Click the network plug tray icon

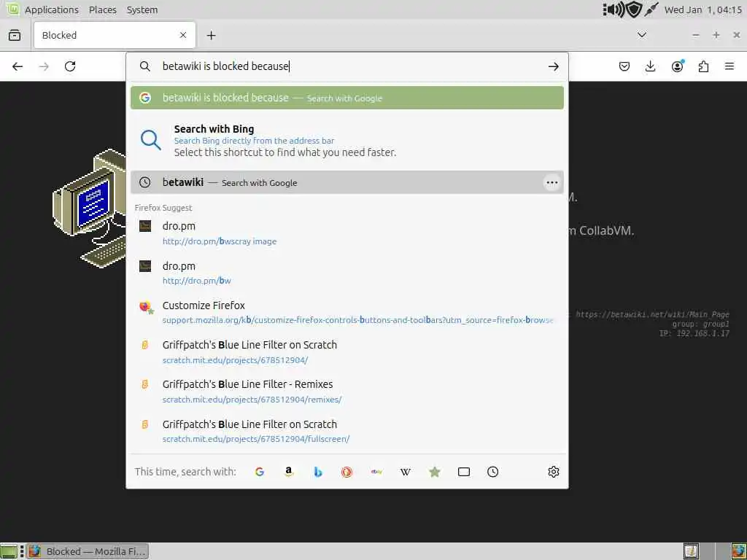[x=651, y=9]
